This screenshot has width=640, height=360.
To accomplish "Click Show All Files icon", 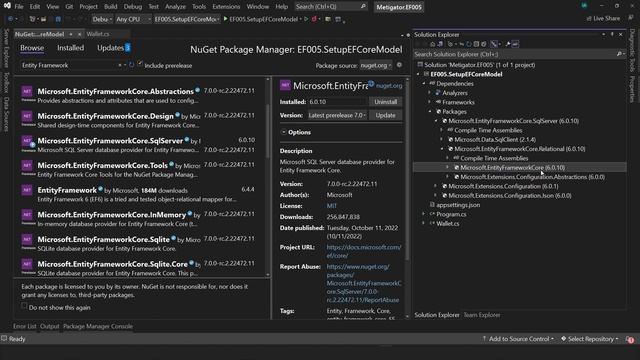I will pos(484,44).
